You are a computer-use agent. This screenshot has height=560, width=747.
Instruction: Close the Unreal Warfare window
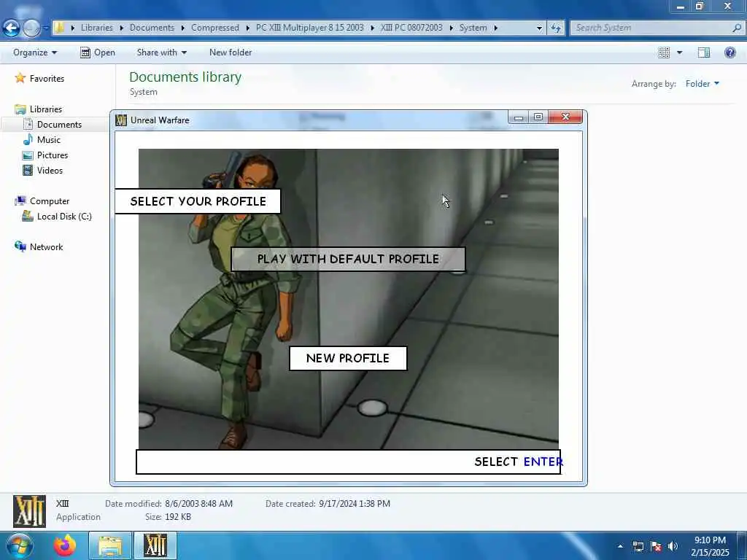pos(565,117)
